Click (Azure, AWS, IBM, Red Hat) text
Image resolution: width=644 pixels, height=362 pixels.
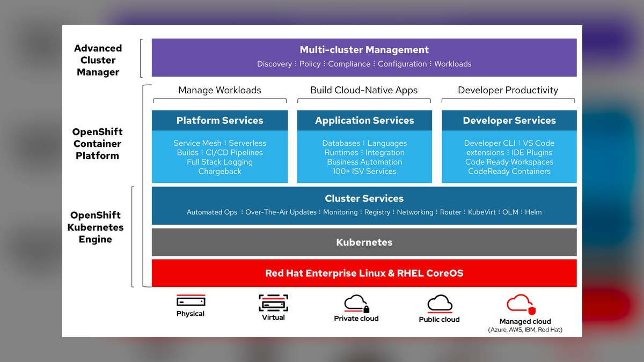point(525,330)
